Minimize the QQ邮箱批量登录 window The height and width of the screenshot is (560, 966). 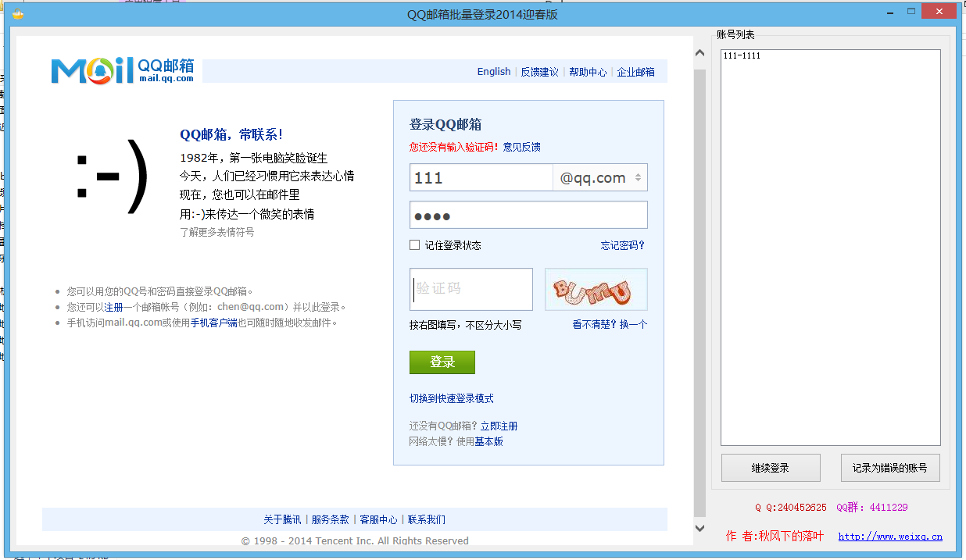889,12
